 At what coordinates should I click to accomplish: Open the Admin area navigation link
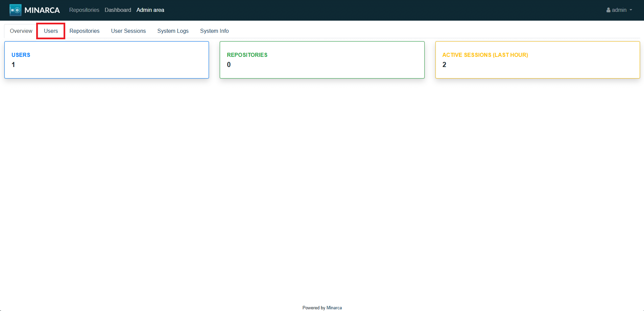150,10
